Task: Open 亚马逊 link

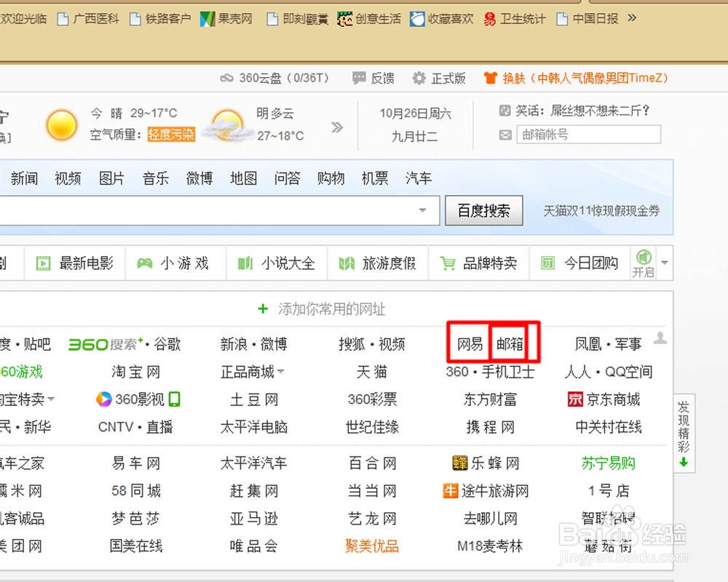Action: (x=254, y=519)
